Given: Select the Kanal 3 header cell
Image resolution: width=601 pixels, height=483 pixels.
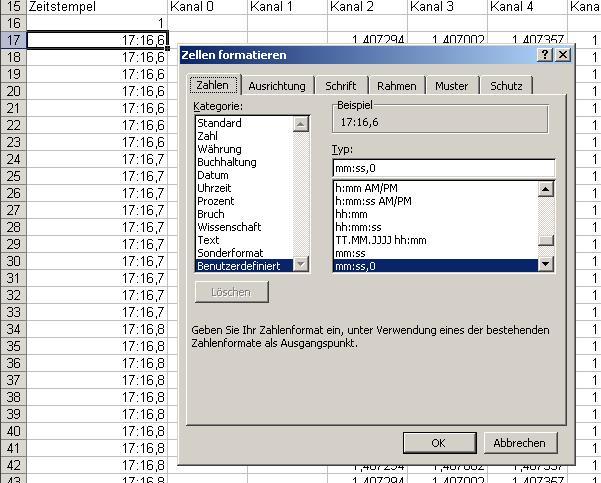Looking at the screenshot, I should [x=447, y=7].
